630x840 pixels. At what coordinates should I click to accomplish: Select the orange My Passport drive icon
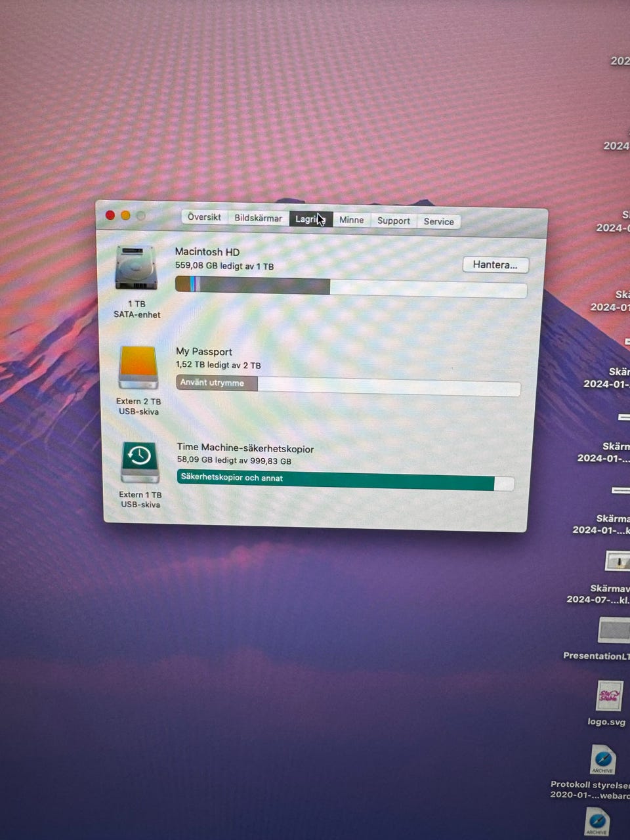coord(138,367)
